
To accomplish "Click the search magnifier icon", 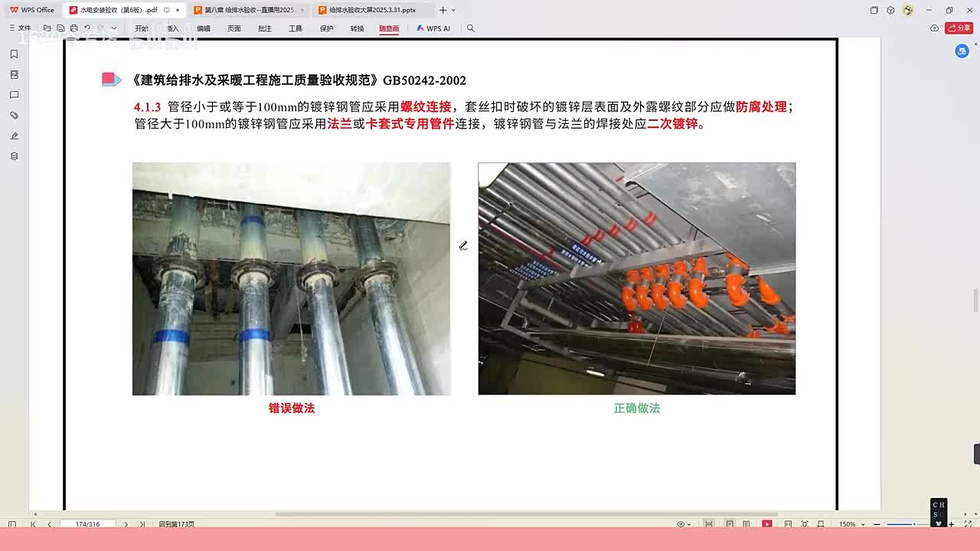I will tap(471, 28).
